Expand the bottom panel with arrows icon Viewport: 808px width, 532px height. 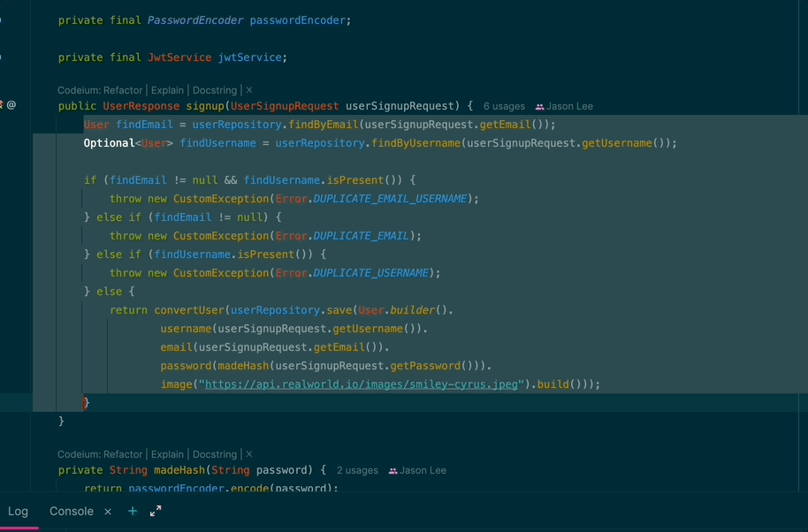[156, 511]
